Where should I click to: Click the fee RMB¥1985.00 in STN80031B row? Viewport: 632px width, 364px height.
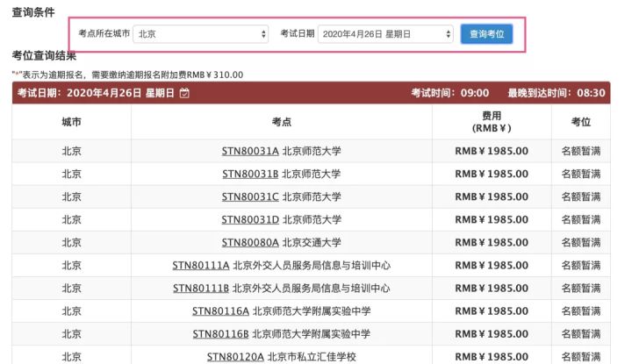pyautogui.click(x=492, y=174)
